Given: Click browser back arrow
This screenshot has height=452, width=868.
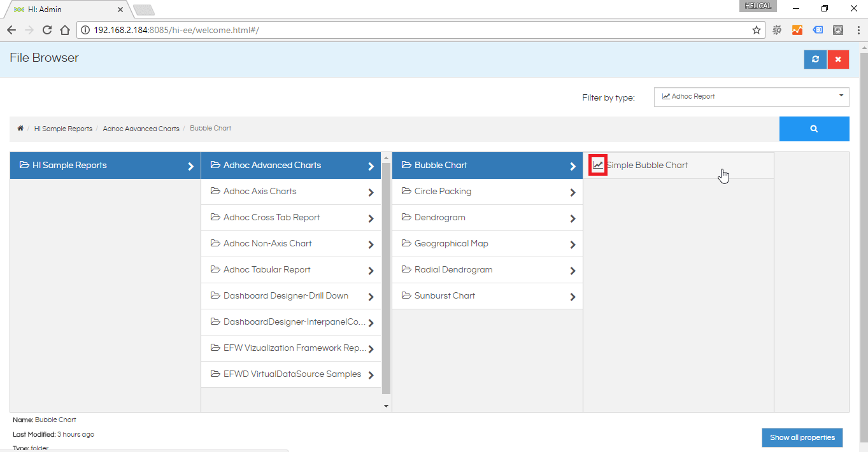Looking at the screenshot, I should click(x=11, y=30).
